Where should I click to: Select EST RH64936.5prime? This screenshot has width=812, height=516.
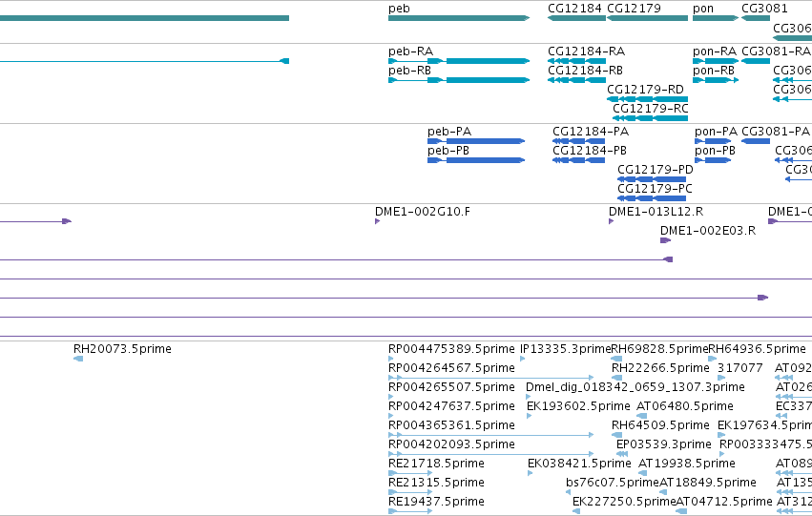[713, 359]
